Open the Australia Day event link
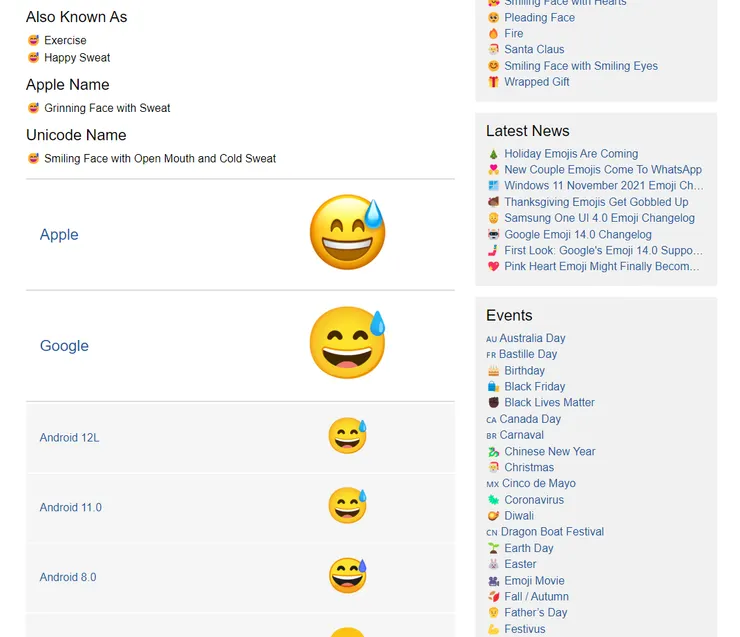 click(x=532, y=338)
